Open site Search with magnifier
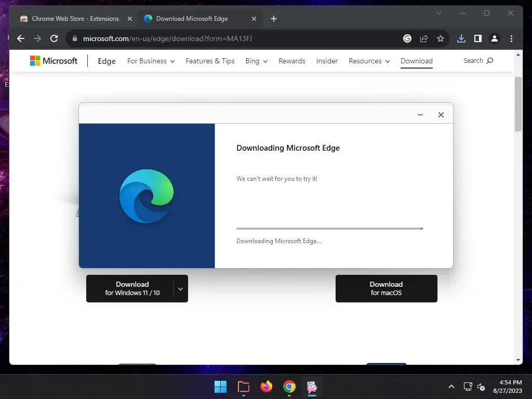The height and width of the screenshot is (399, 532). pos(478,61)
